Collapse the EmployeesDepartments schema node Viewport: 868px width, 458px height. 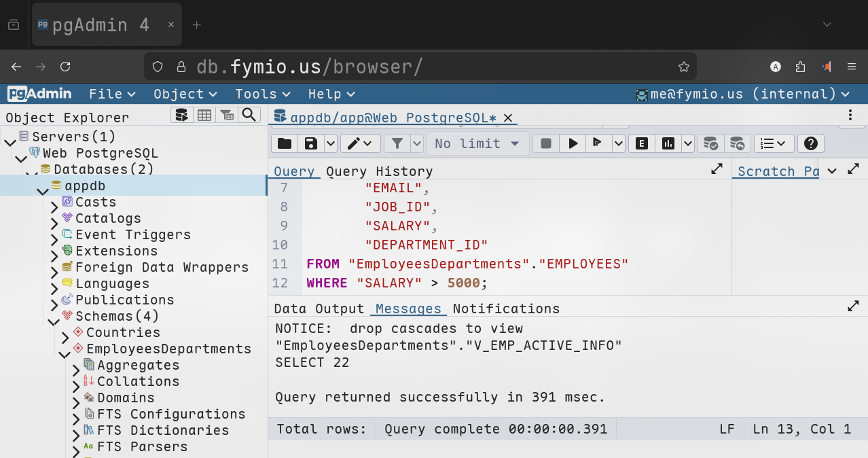pos(65,353)
